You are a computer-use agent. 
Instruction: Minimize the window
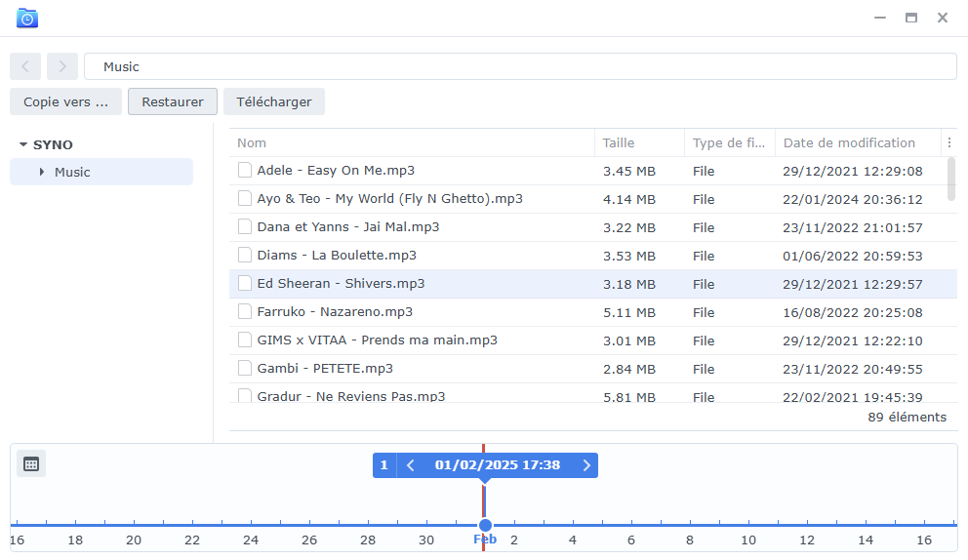tap(880, 18)
